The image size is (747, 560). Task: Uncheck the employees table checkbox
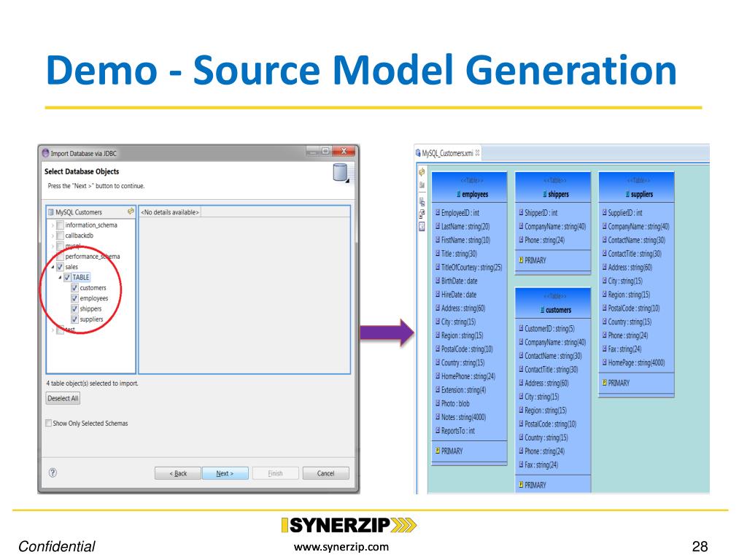(75, 298)
